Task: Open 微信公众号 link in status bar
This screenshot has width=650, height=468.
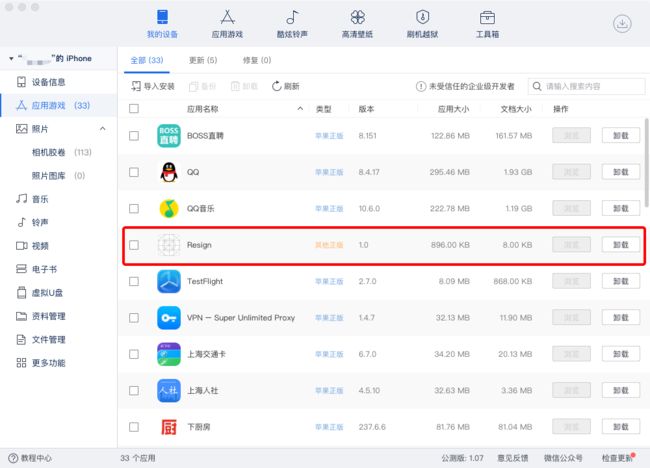Action: [x=563, y=458]
